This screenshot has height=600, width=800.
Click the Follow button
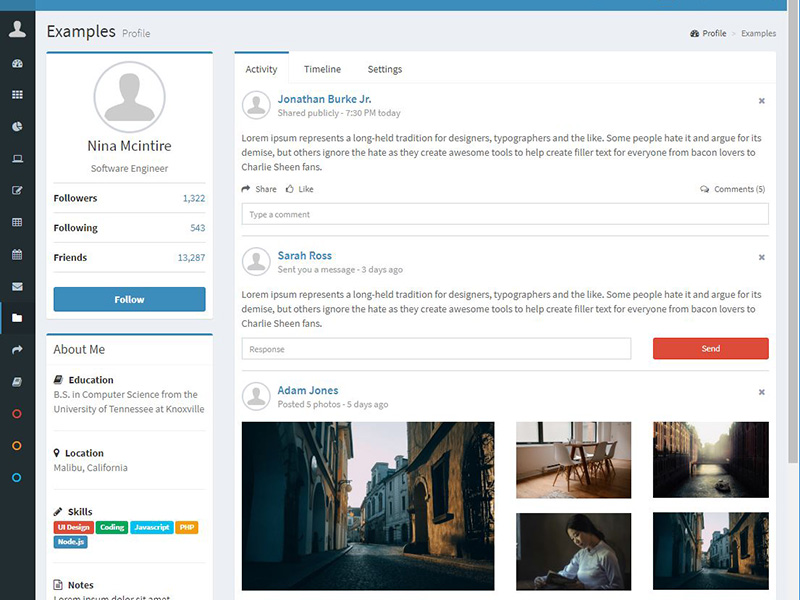coord(130,299)
